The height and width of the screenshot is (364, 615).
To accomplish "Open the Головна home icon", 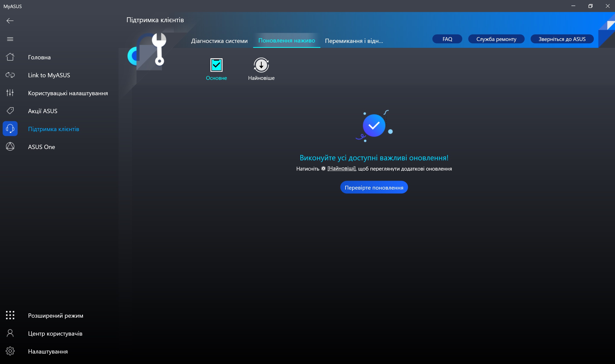I will (10, 57).
